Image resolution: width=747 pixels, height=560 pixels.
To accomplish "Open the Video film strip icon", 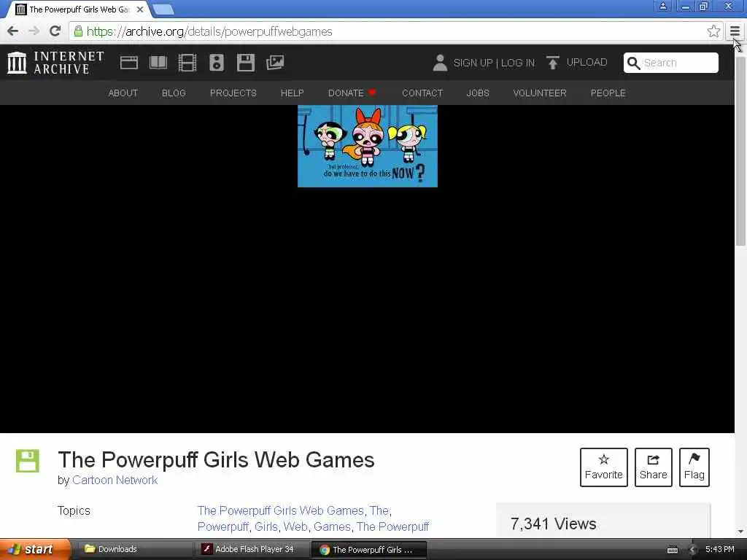I will coord(187,63).
